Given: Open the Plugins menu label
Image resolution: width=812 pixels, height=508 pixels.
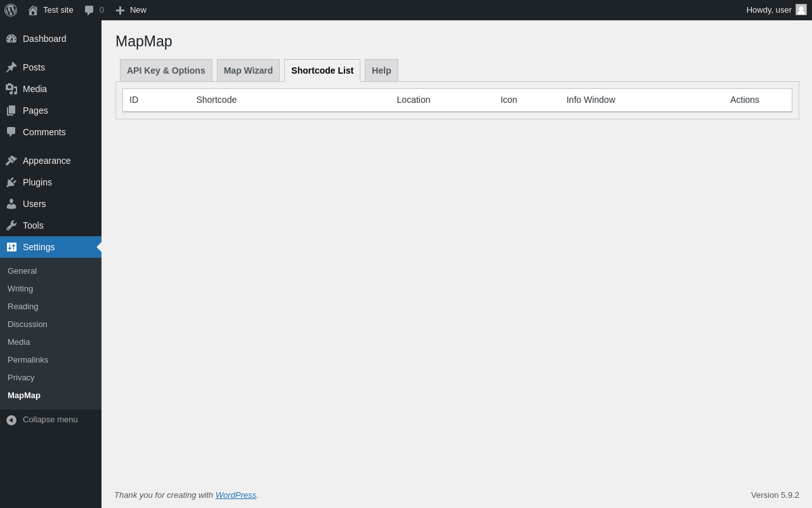Looking at the screenshot, I should coord(37,182).
